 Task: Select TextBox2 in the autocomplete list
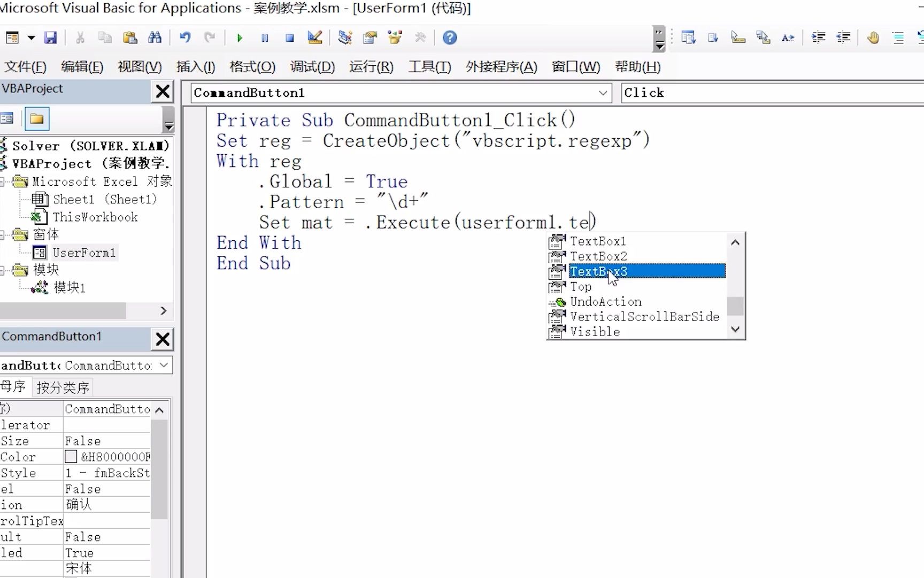coord(598,256)
